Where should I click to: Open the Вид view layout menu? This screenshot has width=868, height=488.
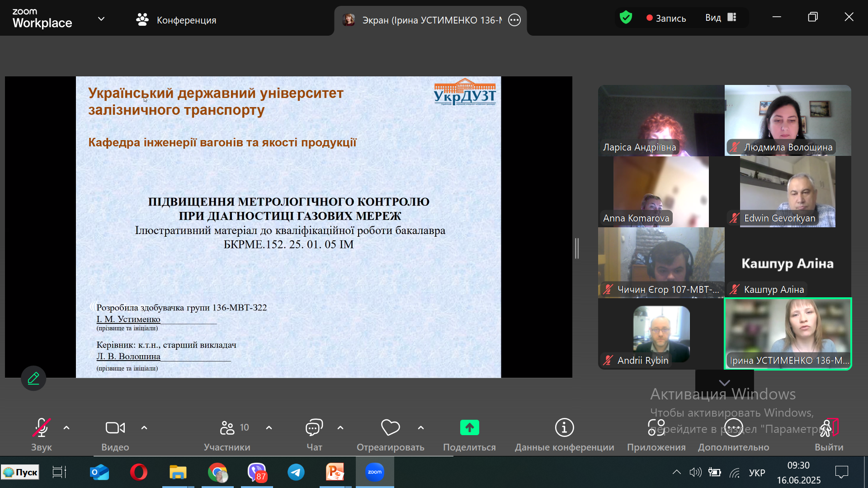click(x=721, y=18)
